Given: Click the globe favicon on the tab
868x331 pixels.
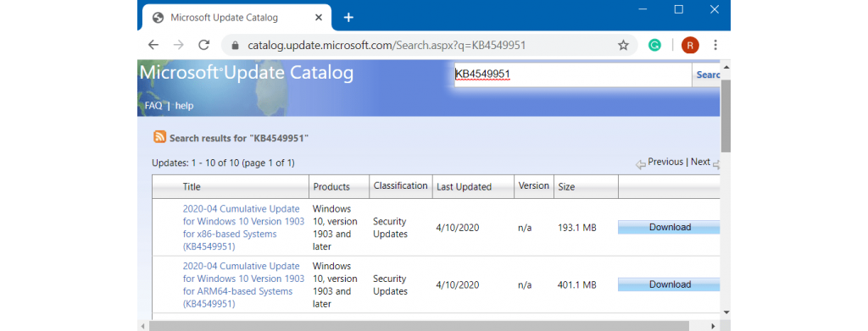Looking at the screenshot, I should pos(159,17).
